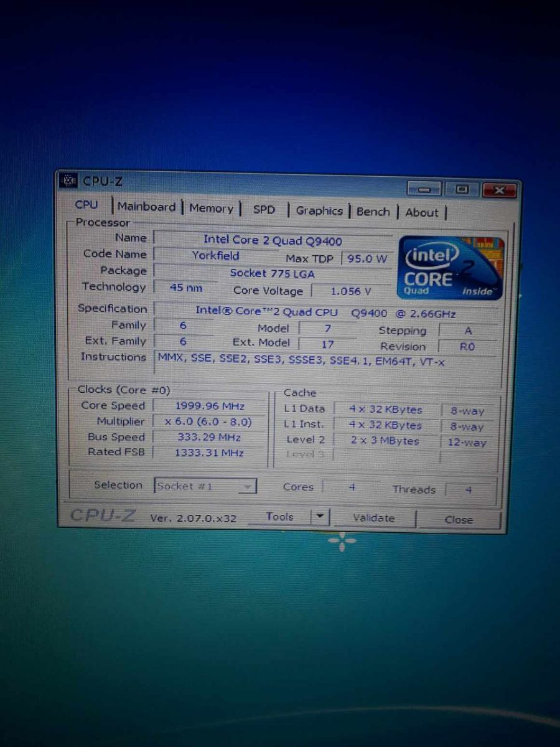Open the Memory tab

(211, 208)
